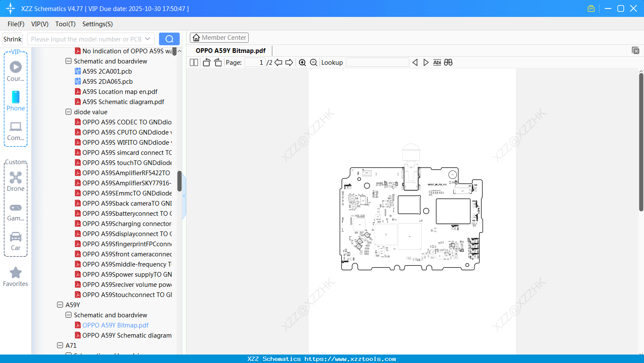Open the Tool(T) menu
Screen dimensions: 644x363
point(66,24)
